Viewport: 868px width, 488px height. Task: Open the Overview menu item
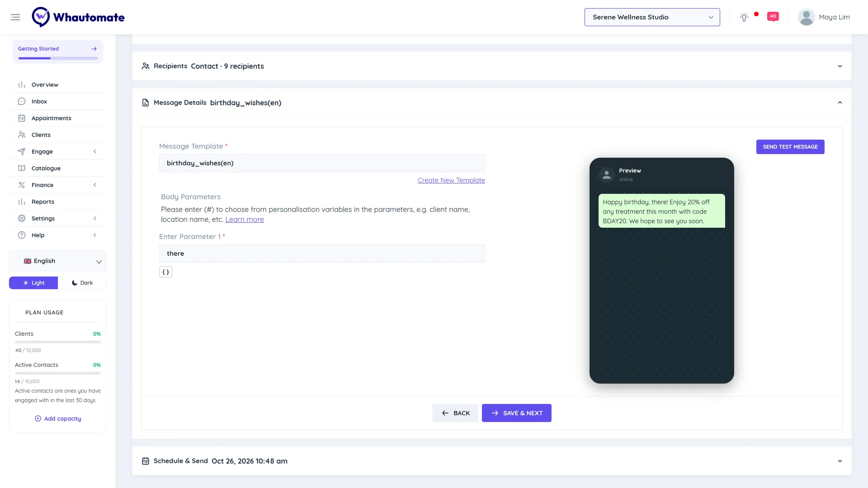(x=58, y=85)
